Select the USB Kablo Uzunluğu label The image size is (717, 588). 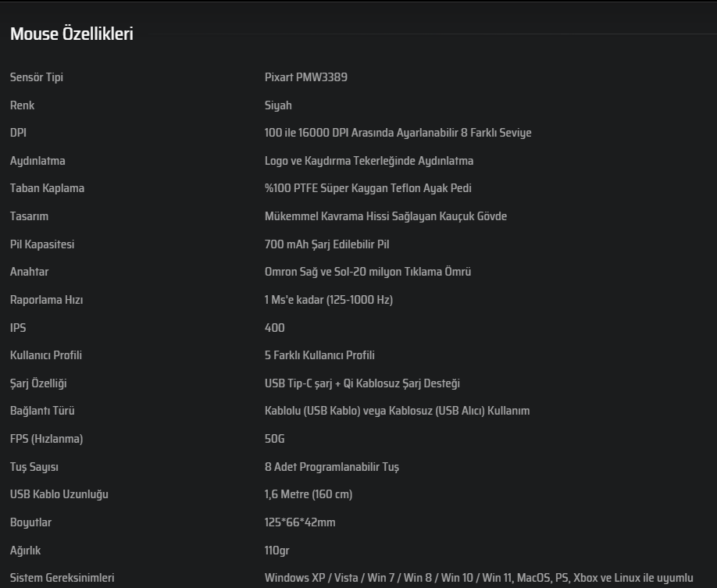(x=59, y=494)
